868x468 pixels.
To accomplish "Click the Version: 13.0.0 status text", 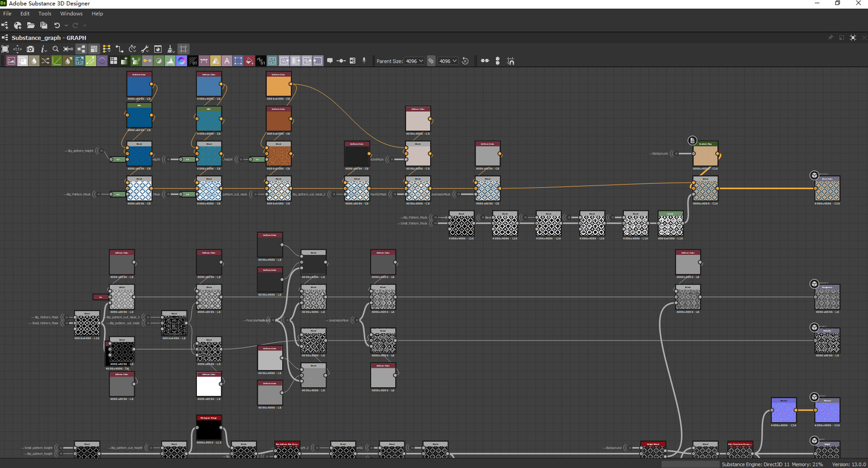I will point(849,464).
